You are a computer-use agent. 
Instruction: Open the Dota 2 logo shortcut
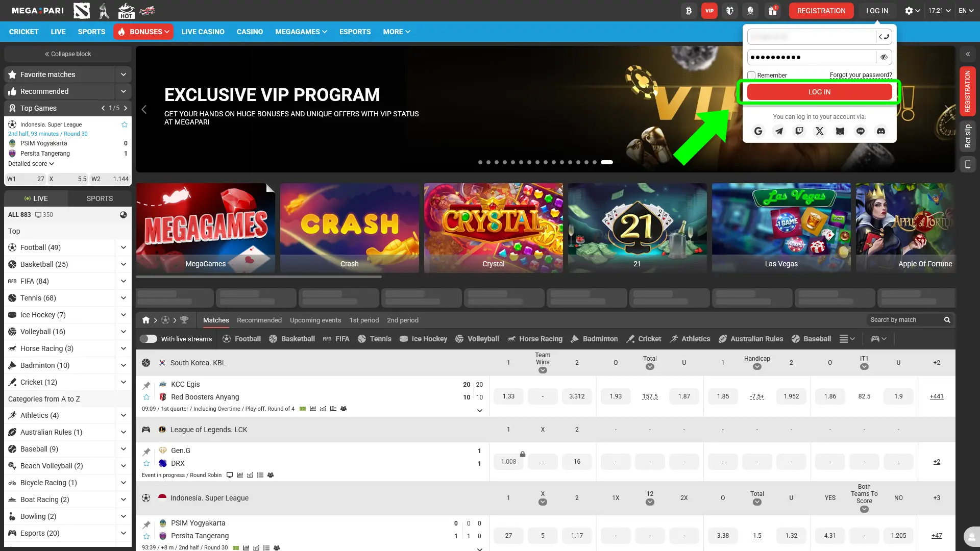tap(82, 11)
